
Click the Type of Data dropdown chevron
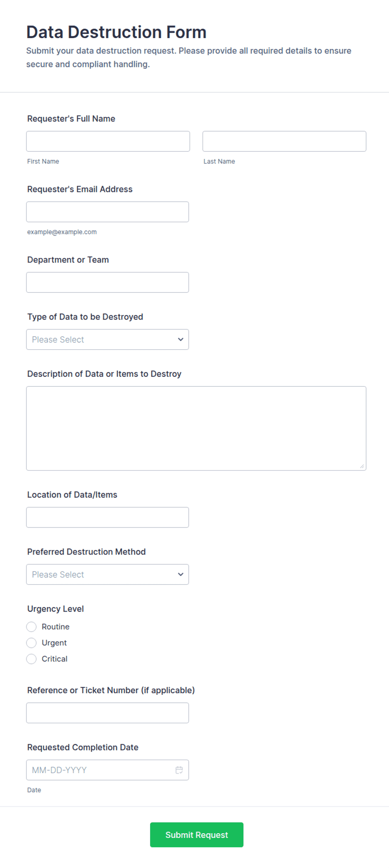pyautogui.click(x=181, y=339)
